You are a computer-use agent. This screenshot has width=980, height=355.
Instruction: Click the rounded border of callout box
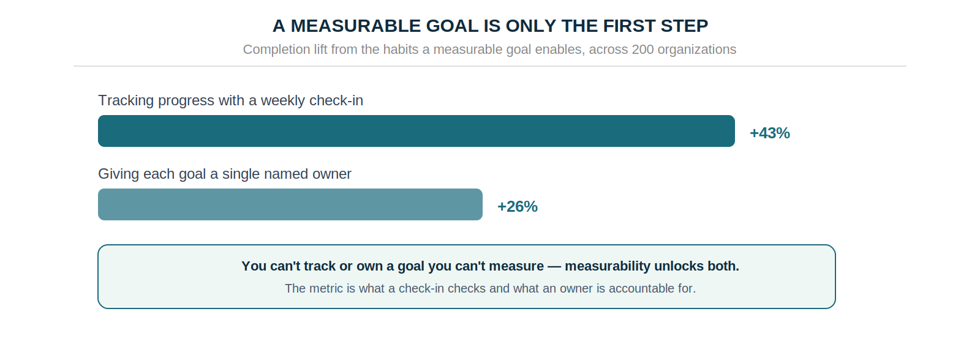tap(467, 245)
